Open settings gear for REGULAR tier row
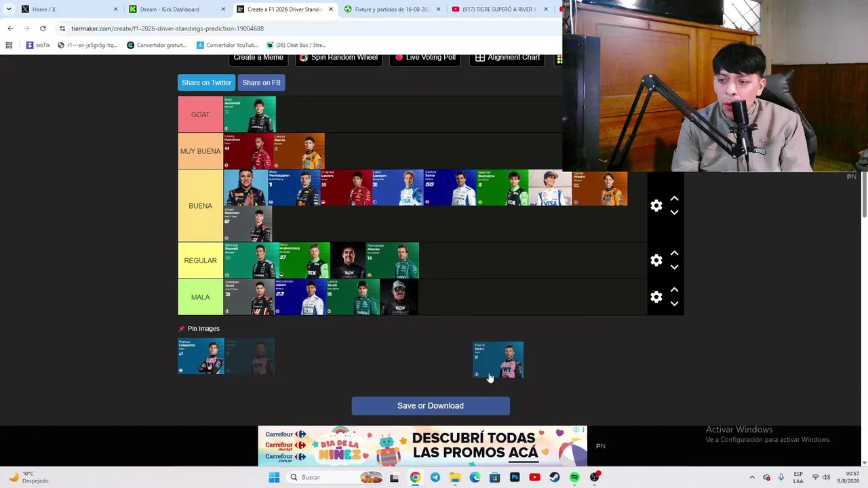The image size is (868, 488). pyautogui.click(x=656, y=260)
